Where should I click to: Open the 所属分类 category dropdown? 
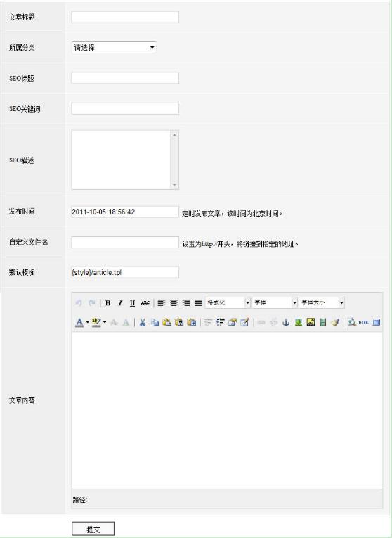(x=114, y=47)
